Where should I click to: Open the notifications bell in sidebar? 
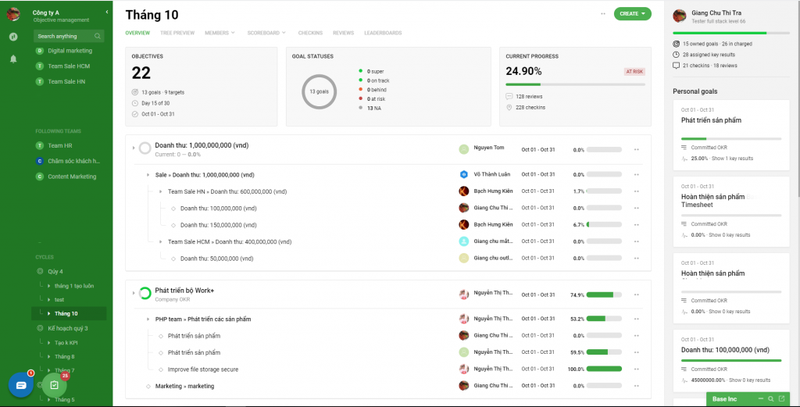coord(13,59)
